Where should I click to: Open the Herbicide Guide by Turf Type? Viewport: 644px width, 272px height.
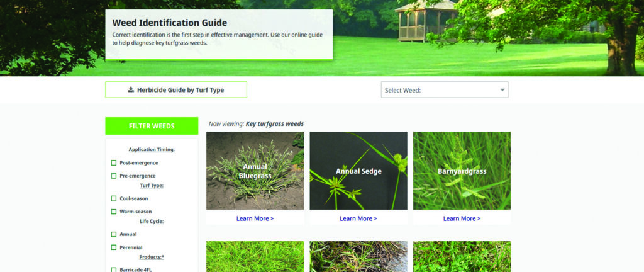click(x=176, y=89)
